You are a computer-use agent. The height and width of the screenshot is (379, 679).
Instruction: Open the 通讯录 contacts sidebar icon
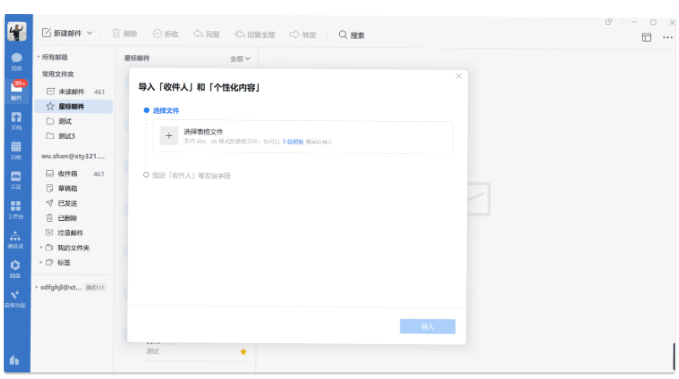(16, 239)
